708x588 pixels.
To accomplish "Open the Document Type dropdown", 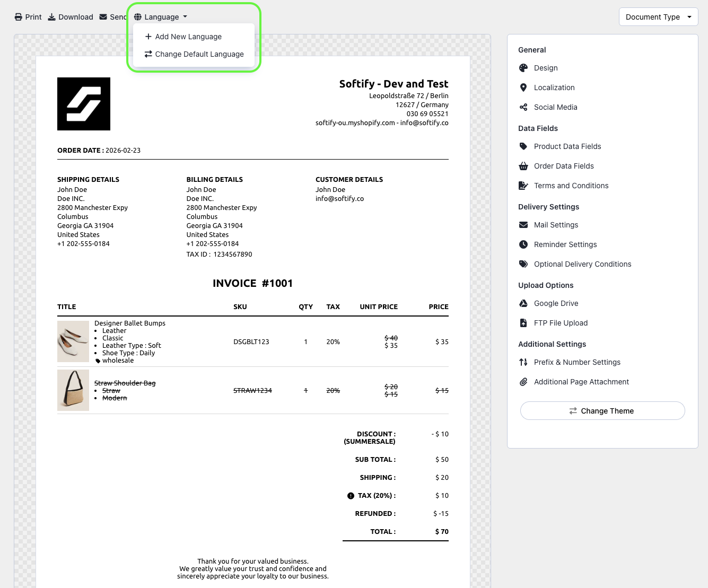I will tap(658, 17).
